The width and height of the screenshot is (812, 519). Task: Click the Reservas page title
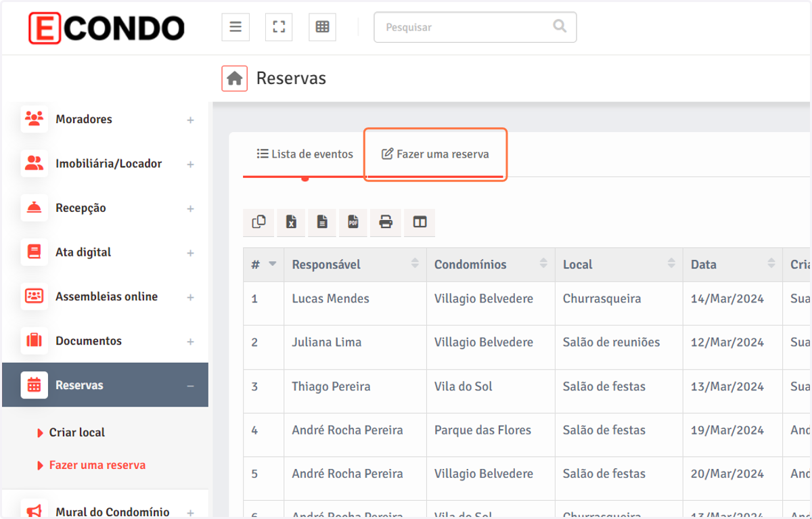pyautogui.click(x=291, y=78)
